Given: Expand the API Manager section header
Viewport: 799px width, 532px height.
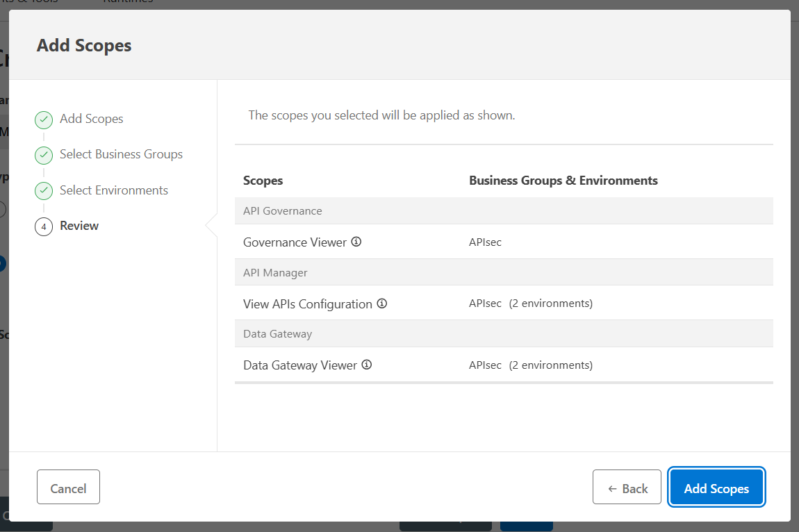Looking at the screenshot, I should click(275, 272).
